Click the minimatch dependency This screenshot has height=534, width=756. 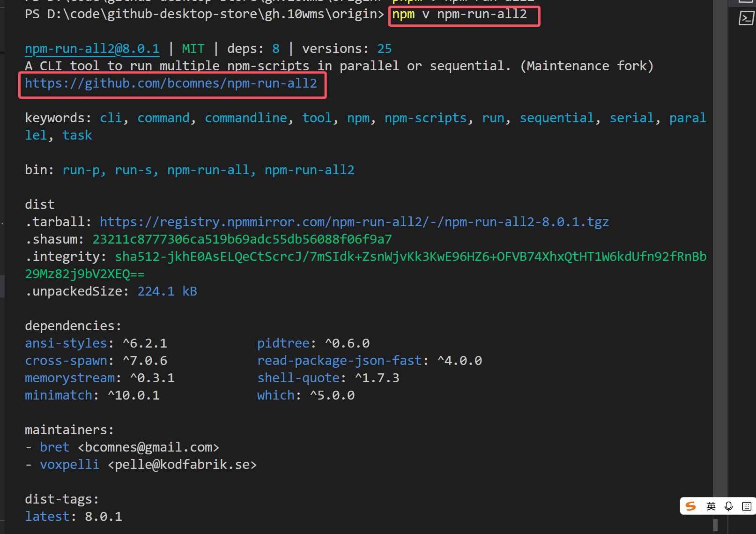59,395
